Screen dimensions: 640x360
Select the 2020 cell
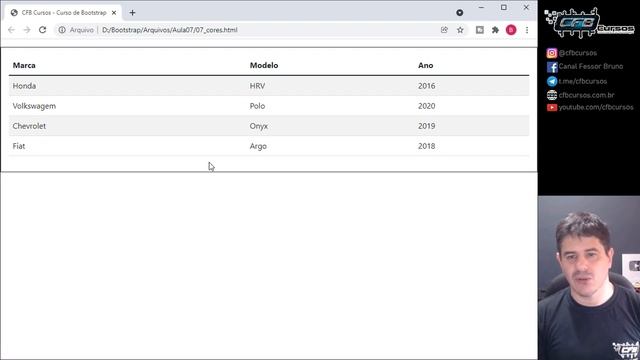pyautogui.click(x=472, y=106)
